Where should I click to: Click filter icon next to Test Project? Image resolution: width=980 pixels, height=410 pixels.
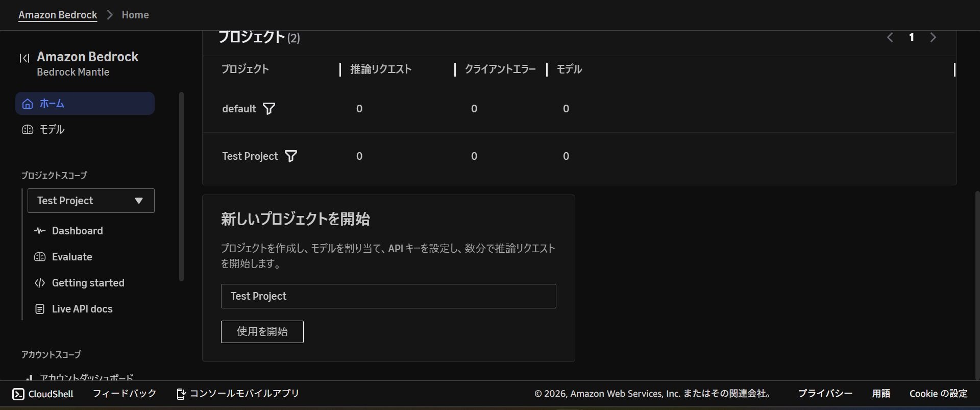[x=291, y=156]
